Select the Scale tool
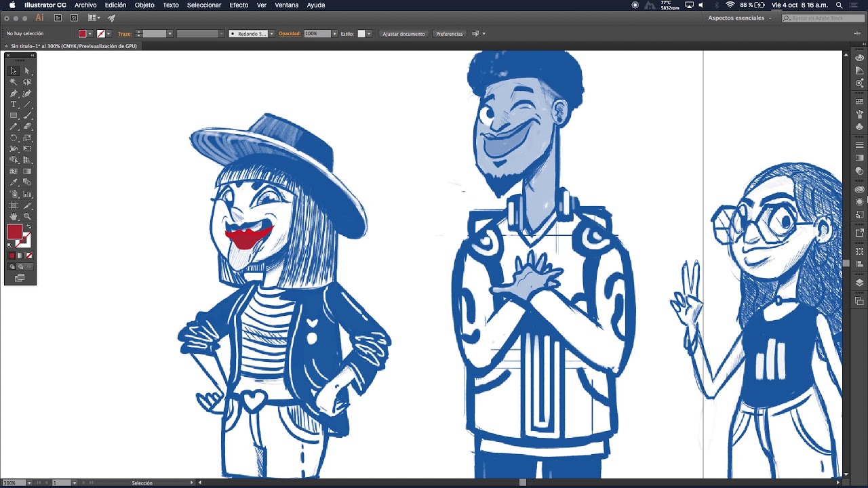Image resolution: width=868 pixels, height=488 pixels. click(x=27, y=138)
